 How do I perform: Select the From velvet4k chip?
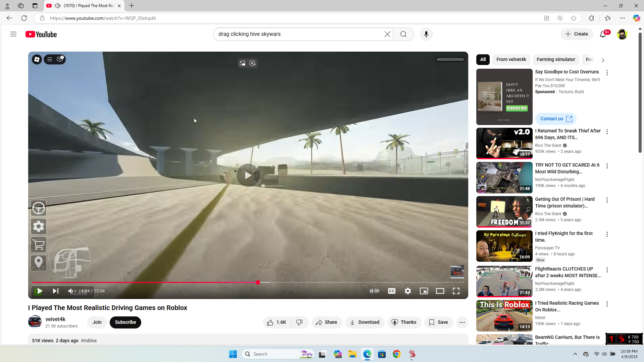coord(511,60)
